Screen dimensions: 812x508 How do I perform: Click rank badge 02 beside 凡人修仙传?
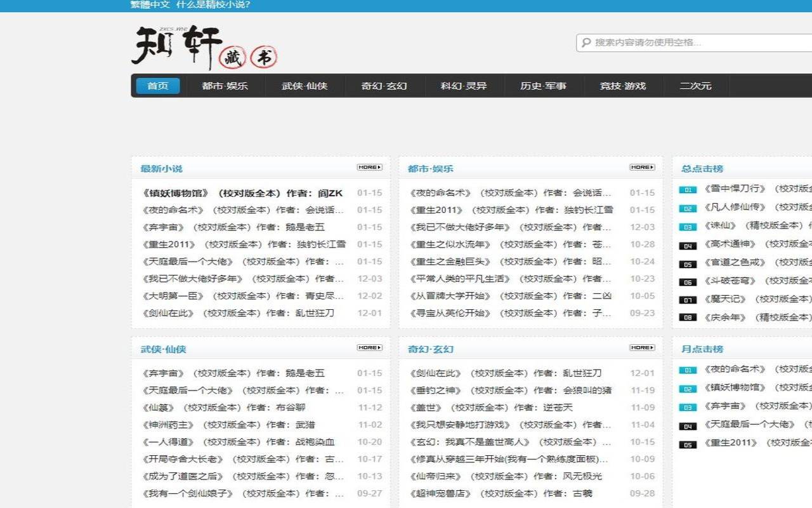pyautogui.click(x=688, y=208)
